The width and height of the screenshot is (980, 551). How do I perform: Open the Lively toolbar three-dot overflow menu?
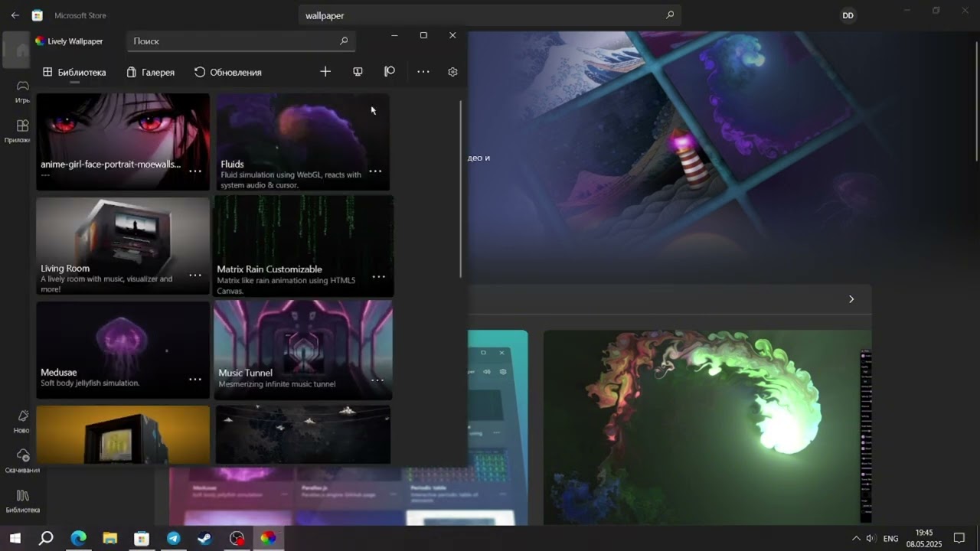point(423,71)
